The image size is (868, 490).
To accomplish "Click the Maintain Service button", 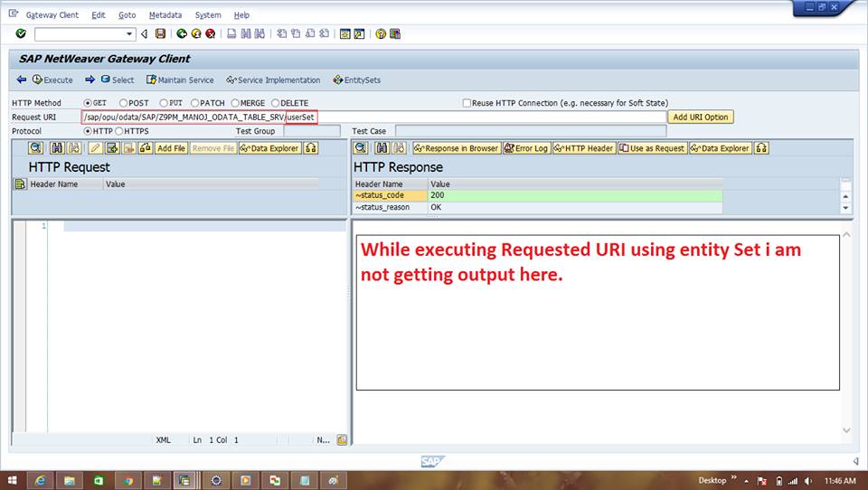I will pyautogui.click(x=180, y=80).
